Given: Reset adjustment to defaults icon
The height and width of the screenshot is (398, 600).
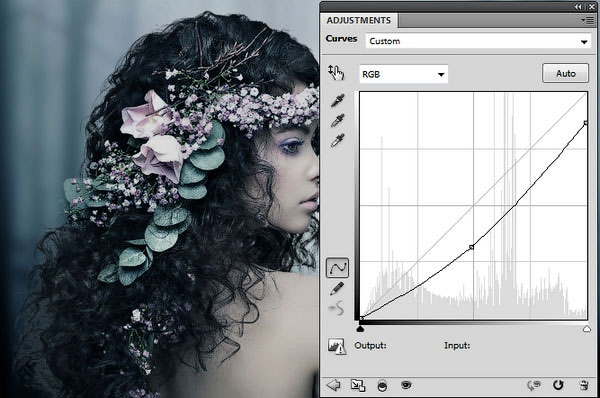Looking at the screenshot, I should point(558,385).
